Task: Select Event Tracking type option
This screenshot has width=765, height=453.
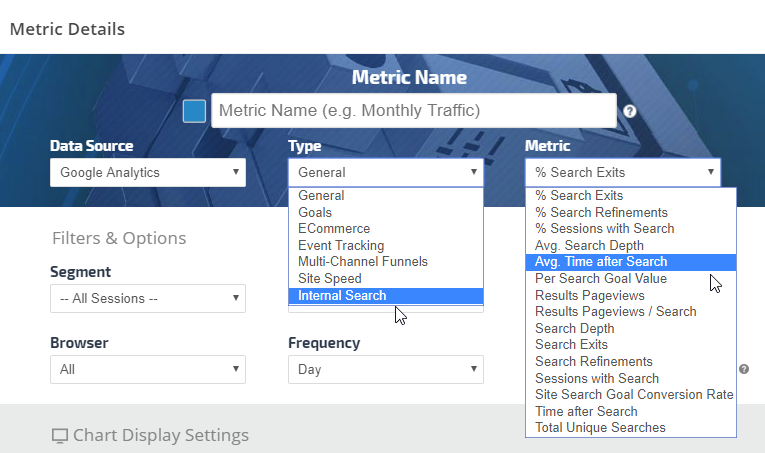Action: [x=385, y=245]
